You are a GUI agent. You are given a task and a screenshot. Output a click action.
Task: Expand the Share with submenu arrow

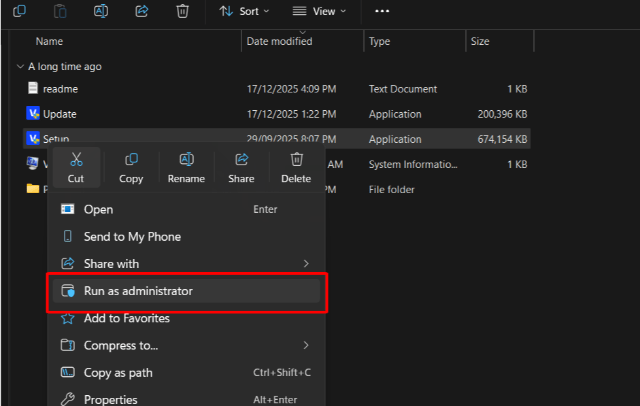(306, 264)
